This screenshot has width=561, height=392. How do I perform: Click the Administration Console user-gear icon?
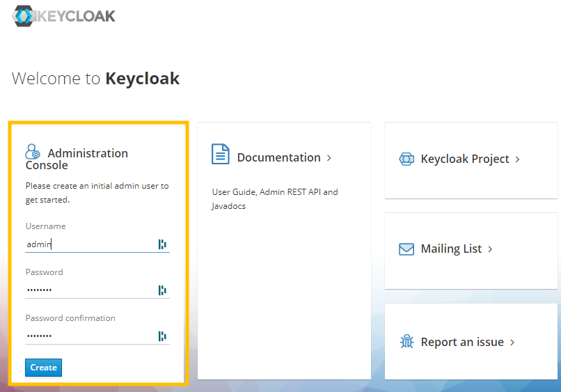pyautogui.click(x=33, y=152)
